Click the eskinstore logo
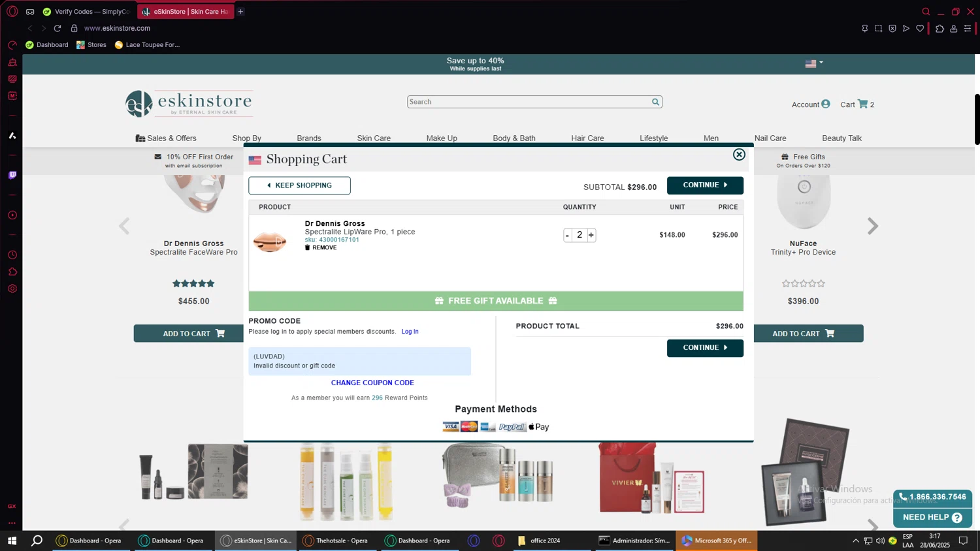980x551 pixels. coord(189,104)
